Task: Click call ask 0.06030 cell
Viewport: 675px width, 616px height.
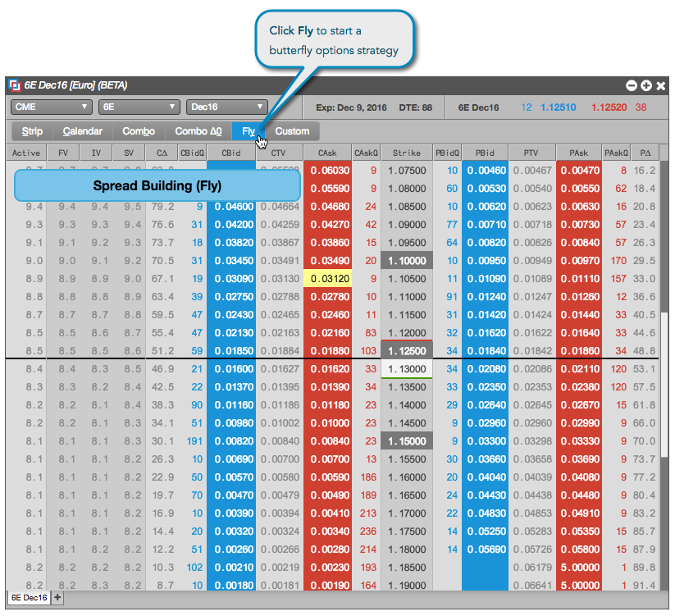Action: point(328,170)
